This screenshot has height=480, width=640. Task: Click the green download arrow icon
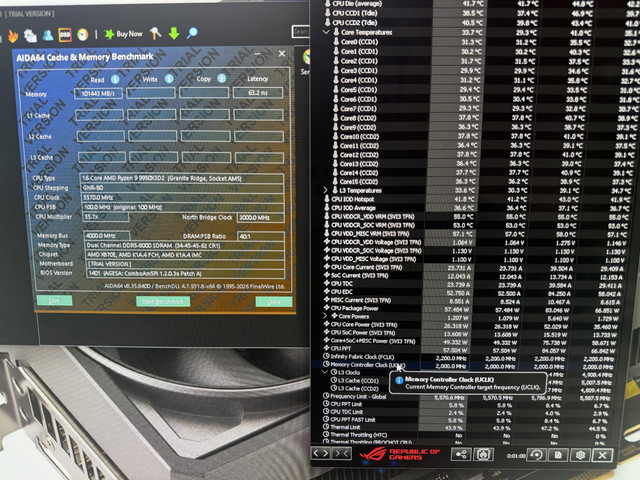coord(174,33)
